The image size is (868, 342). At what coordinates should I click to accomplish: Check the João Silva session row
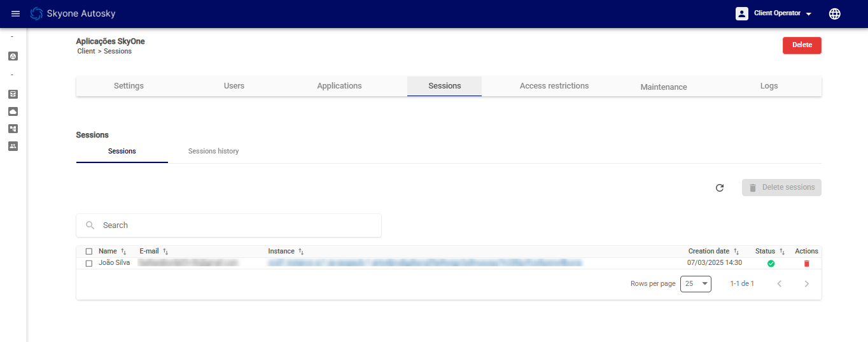(x=89, y=263)
